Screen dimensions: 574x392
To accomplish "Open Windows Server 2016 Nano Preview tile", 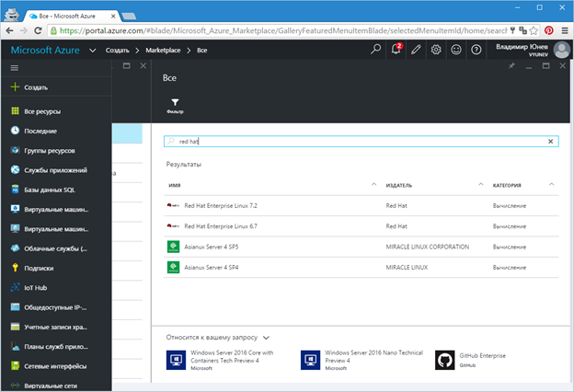I will [x=362, y=360].
